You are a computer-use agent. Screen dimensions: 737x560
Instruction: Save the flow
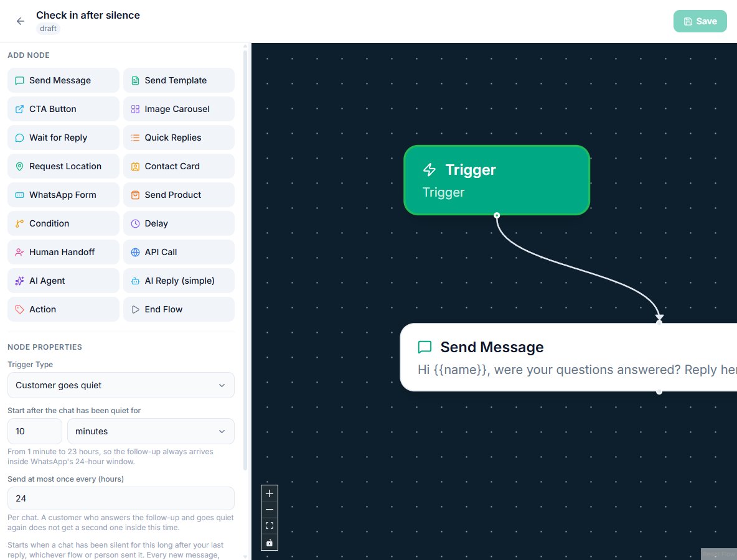pyautogui.click(x=700, y=21)
